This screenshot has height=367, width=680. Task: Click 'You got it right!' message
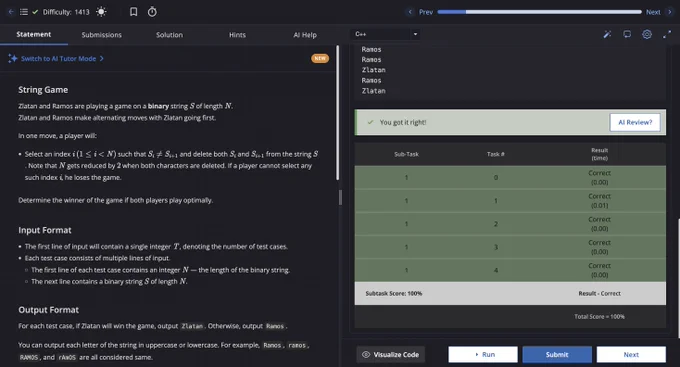coord(403,122)
